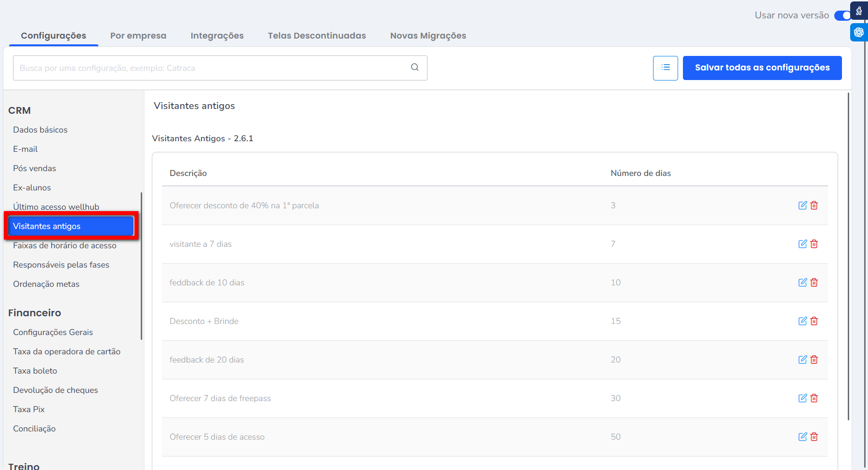Open the 'Integrações' tab
868x470 pixels.
pyautogui.click(x=217, y=36)
